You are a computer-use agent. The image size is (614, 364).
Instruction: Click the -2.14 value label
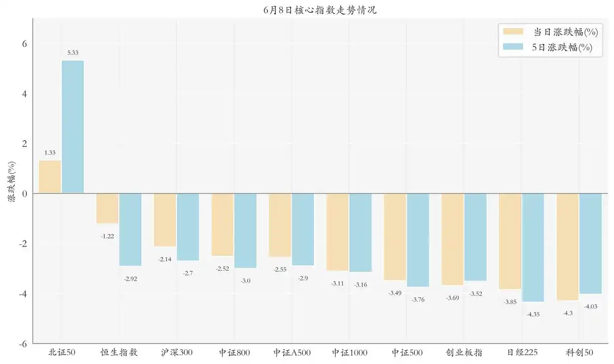(x=165, y=259)
